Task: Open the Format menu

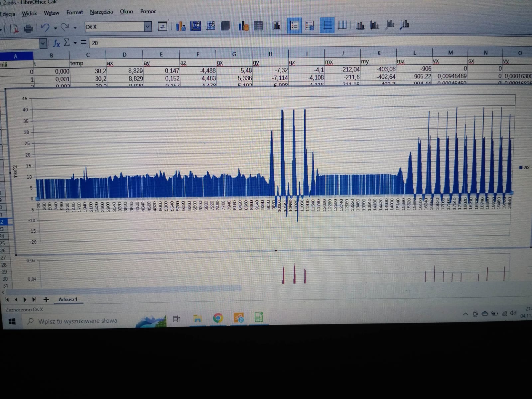Action: coord(74,12)
